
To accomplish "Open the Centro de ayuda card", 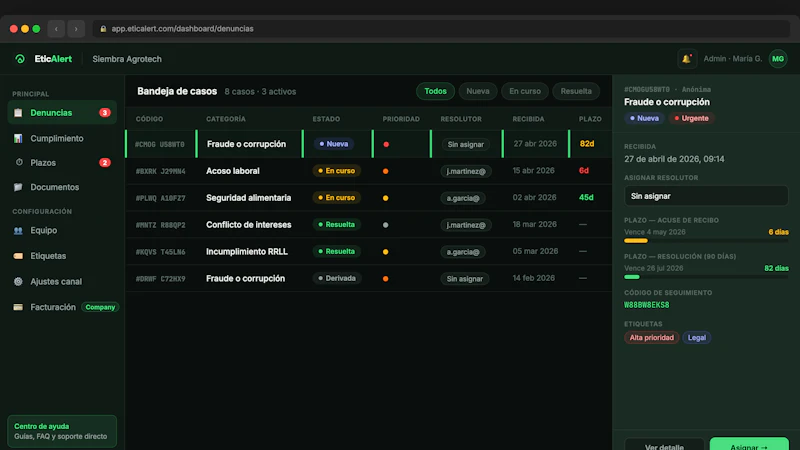I will click(x=62, y=431).
